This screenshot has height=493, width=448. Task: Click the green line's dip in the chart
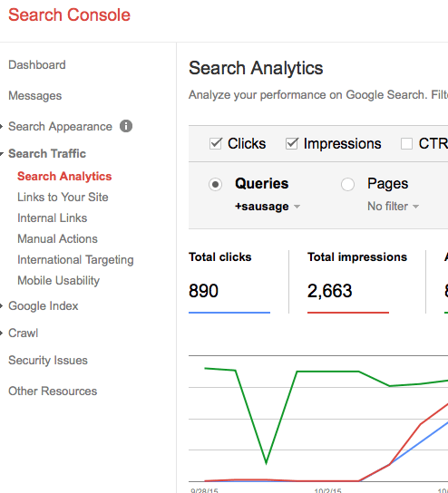[266, 462]
